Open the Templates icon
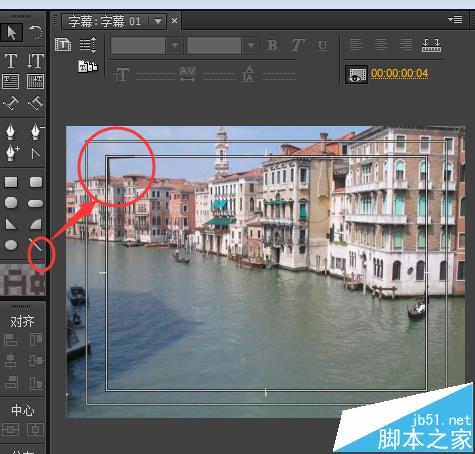 point(88,66)
